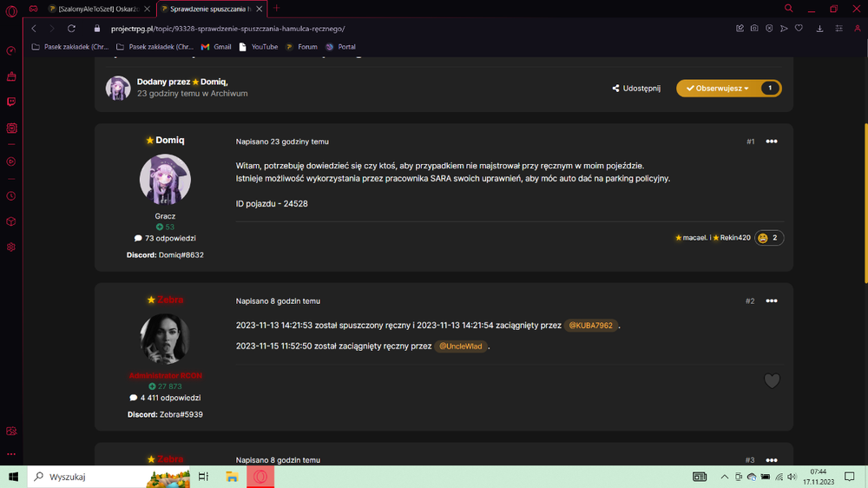The height and width of the screenshot is (488, 868).
Task: Focus the address bar URL
Action: click(227, 29)
